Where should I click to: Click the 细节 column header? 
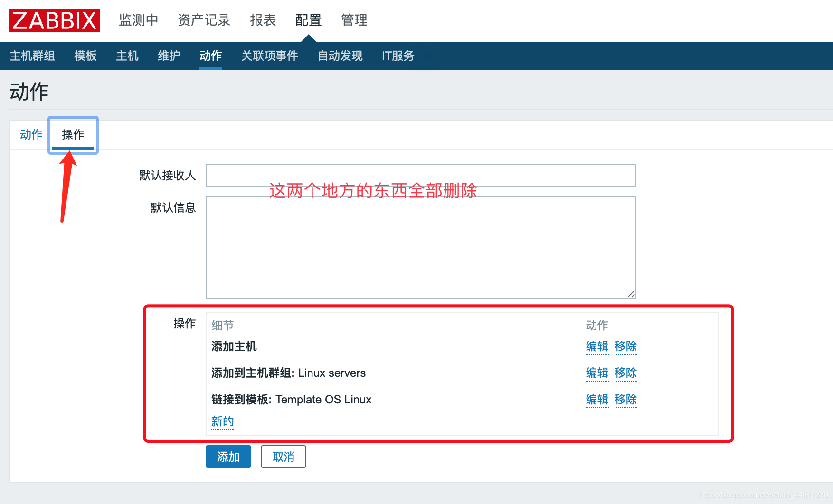[x=223, y=325]
